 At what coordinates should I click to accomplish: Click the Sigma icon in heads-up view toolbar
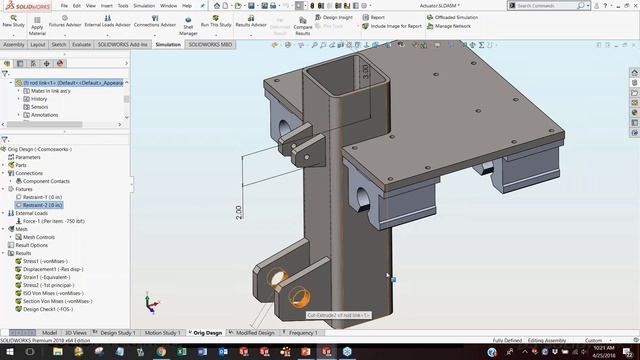(x=481, y=45)
